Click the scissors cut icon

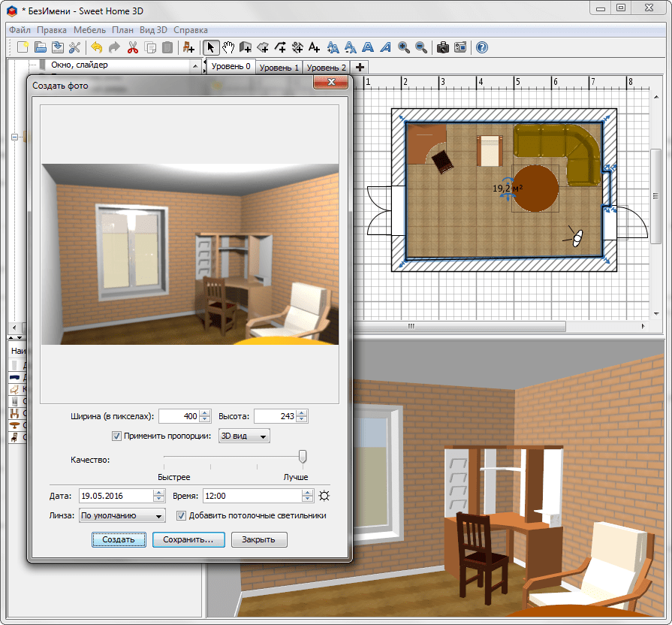click(133, 47)
